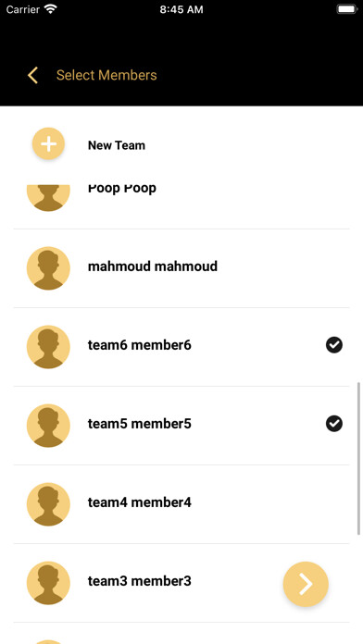Viewport: 363px width, 644px height.
Task: Tap the Wi-Fi icon next to Carrier
Action: [51, 9]
